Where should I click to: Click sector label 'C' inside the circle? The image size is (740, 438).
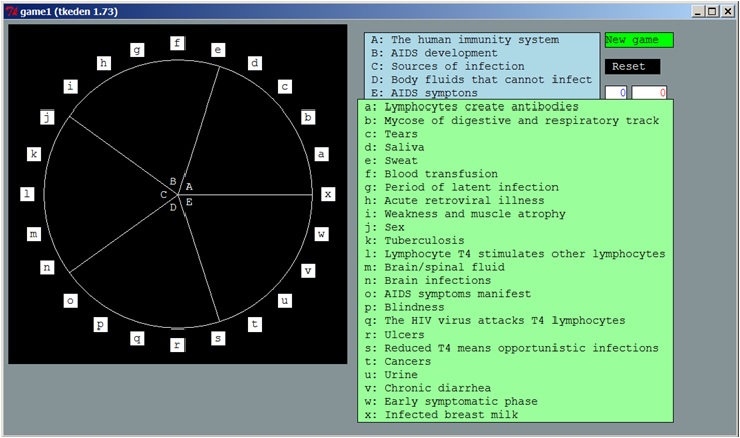click(x=163, y=195)
